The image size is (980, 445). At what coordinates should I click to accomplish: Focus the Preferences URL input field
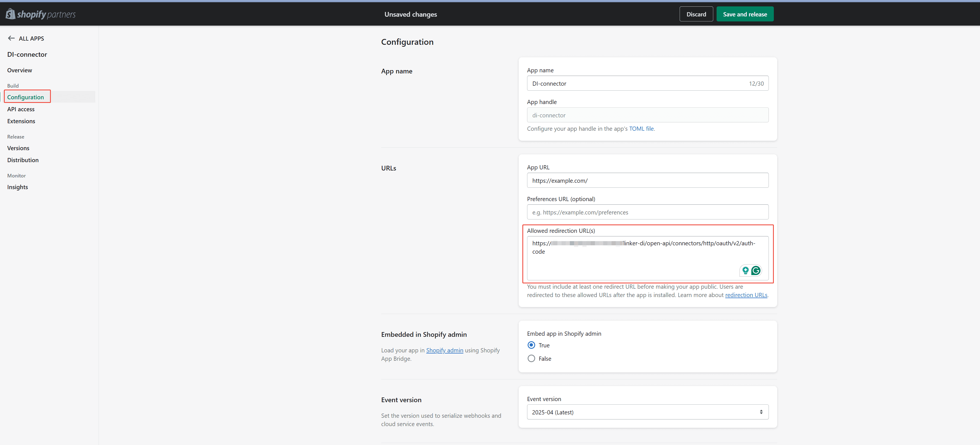pyautogui.click(x=647, y=212)
